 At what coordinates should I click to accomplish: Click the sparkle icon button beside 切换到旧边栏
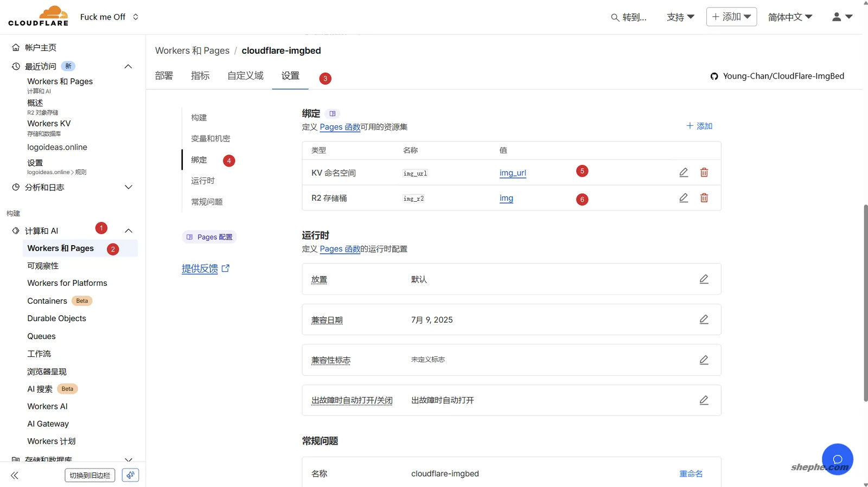pos(130,476)
